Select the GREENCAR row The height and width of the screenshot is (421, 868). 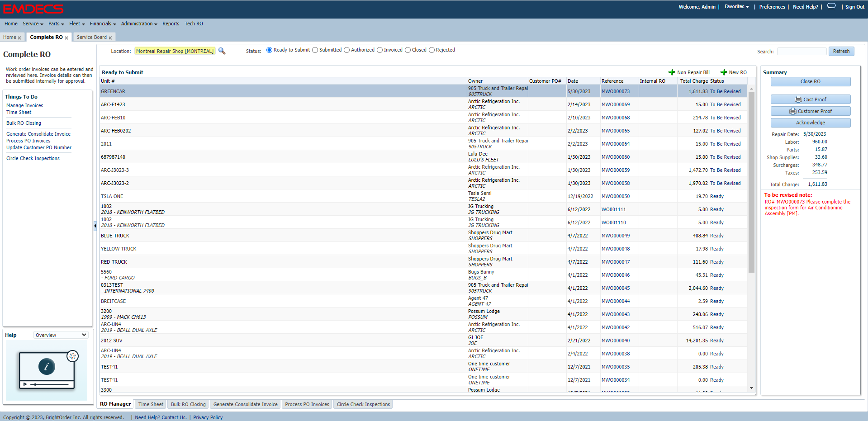(423, 91)
